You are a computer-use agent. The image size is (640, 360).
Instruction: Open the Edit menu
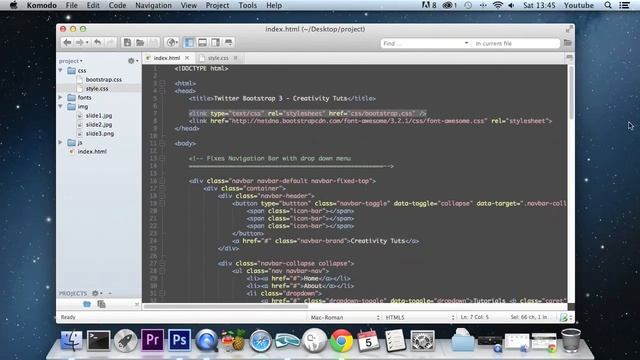point(93,5)
